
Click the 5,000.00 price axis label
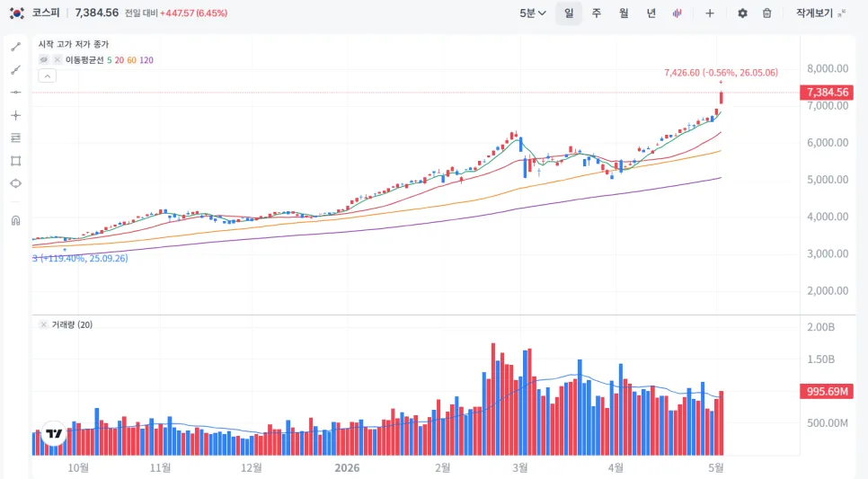pos(828,180)
